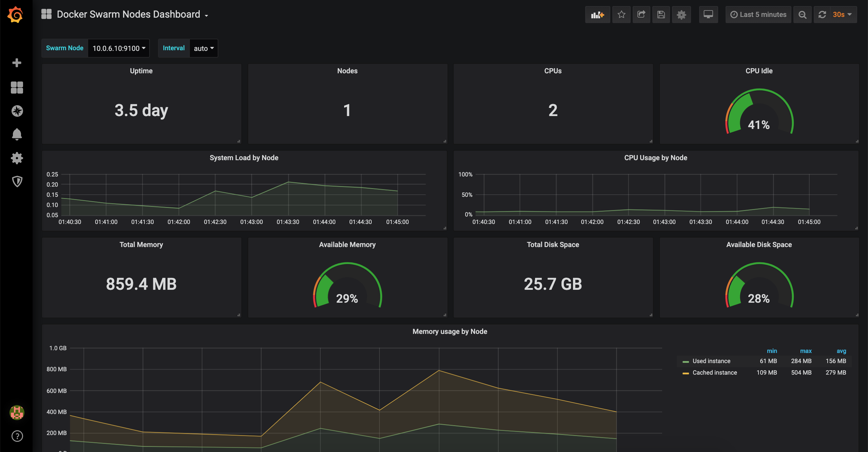Open the Server Admin shield icon

click(x=17, y=182)
